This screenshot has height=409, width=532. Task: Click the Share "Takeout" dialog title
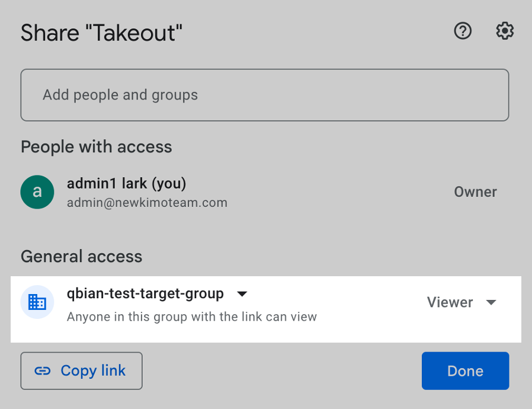coord(101,33)
